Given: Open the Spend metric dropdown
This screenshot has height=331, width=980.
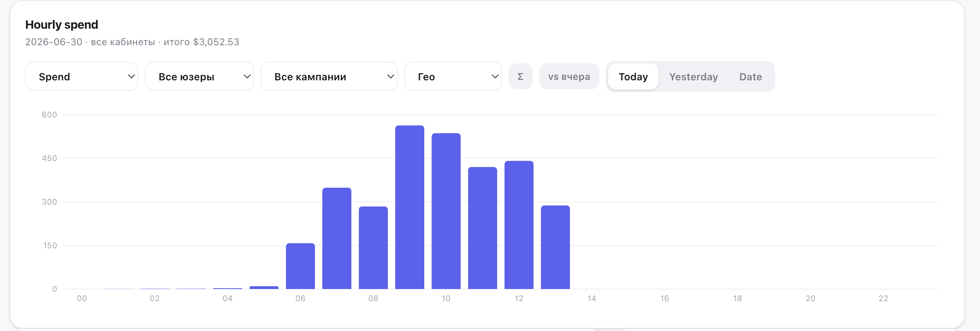Looking at the screenshot, I should pos(81,76).
